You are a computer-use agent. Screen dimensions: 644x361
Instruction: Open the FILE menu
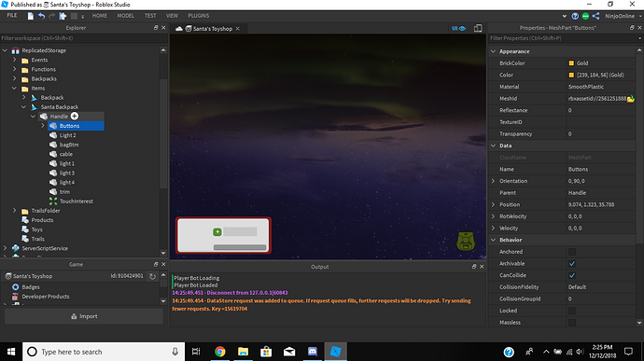pyautogui.click(x=12, y=16)
